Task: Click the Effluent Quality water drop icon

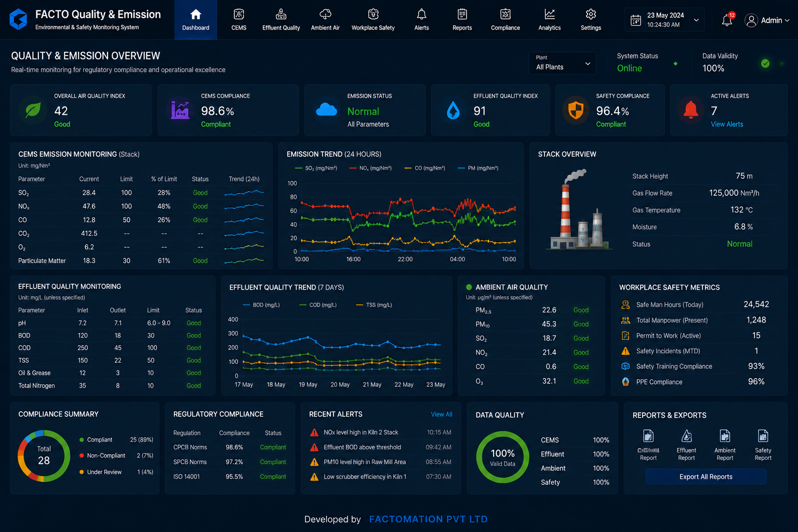Action: (453, 110)
